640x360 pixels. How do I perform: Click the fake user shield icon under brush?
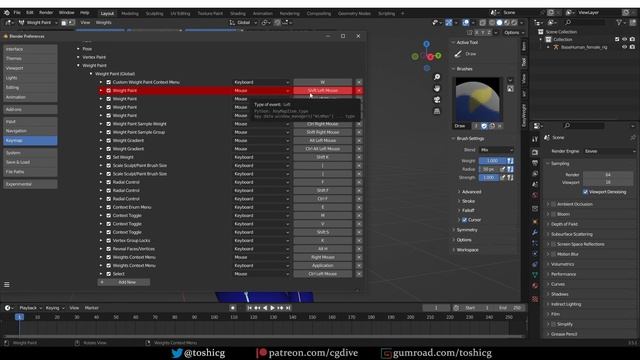pyautogui.click(x=484, y=126)
